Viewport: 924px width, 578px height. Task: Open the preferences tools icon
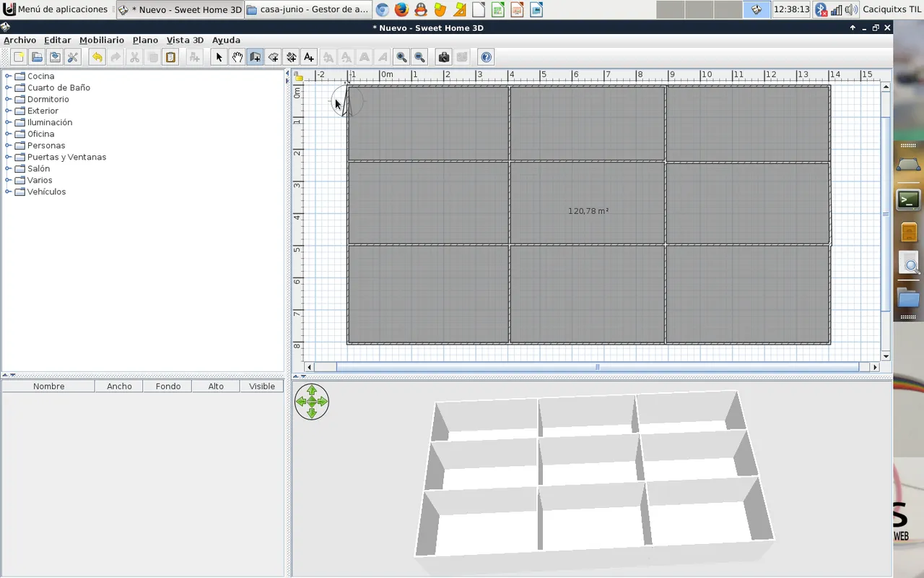point(73,57)
